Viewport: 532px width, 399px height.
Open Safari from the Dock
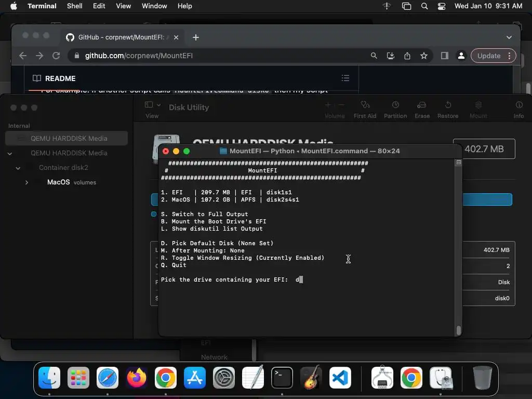tap(108, 378)
